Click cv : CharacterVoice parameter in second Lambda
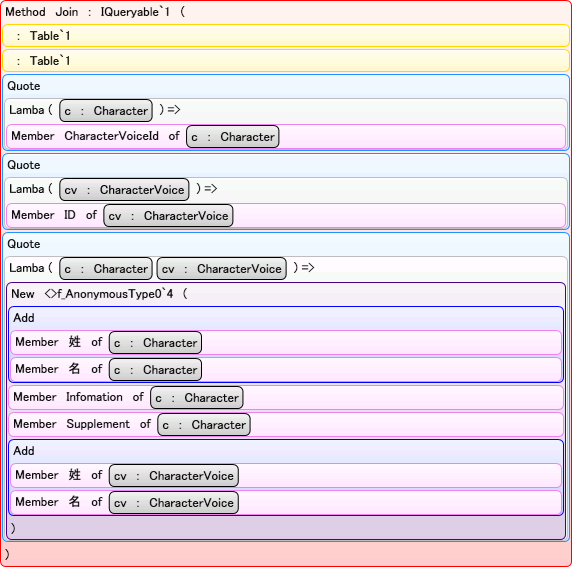572x567 pixels. click(x=124, y=189)
